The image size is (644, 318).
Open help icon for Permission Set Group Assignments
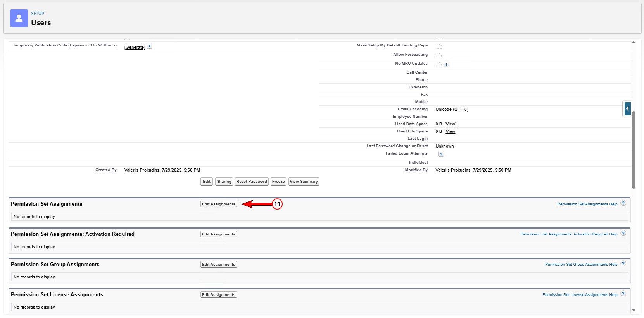(623, 264)
